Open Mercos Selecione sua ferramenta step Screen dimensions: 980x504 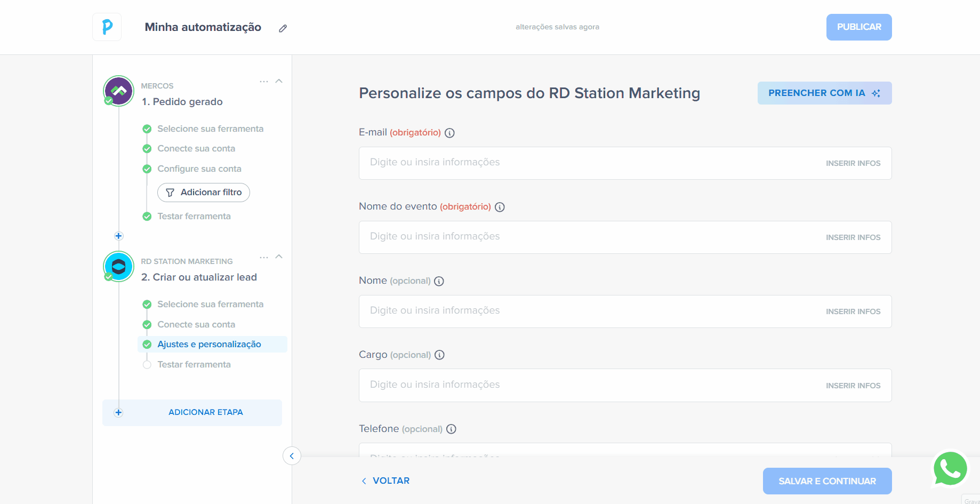[x=210, y=129]
